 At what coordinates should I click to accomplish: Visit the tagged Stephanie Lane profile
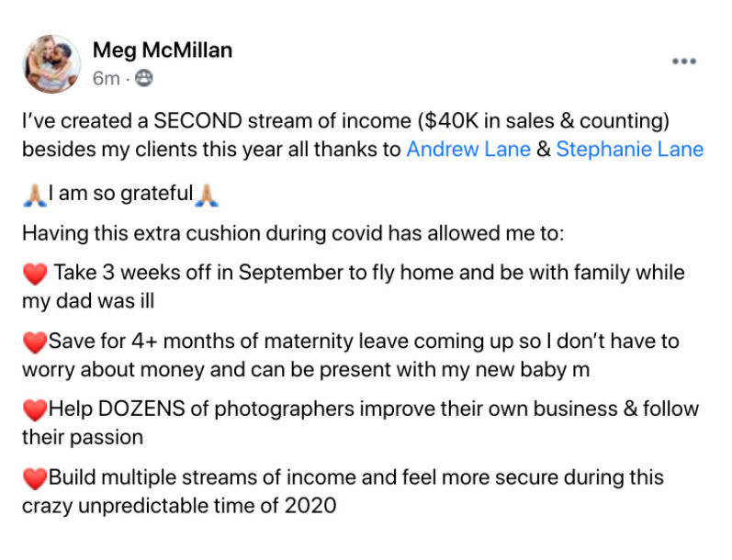[630, 150]
